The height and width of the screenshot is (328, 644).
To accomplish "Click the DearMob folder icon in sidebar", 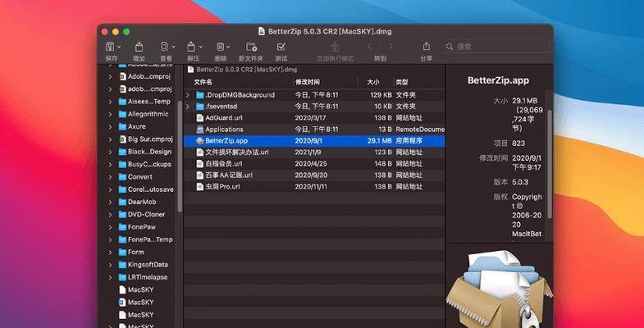I will [122, 202].
